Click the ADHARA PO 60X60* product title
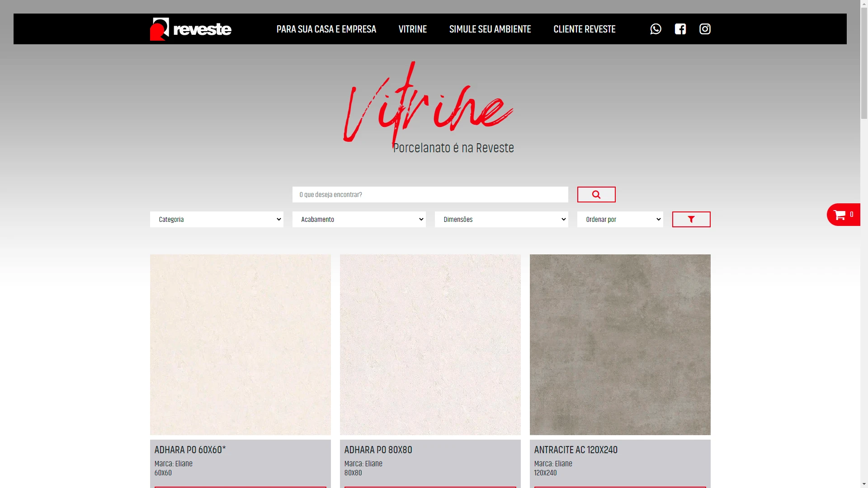This screenshot has height=488, width=868. pyautogui.click(x=190, y=450)
